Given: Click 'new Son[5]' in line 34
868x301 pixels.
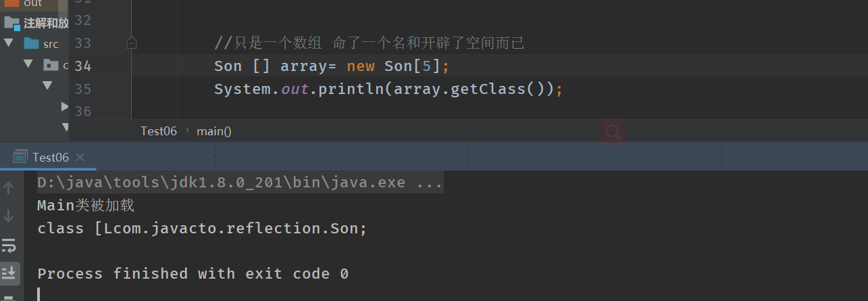Looking at the screenshot, I should (x=394, y=66).
